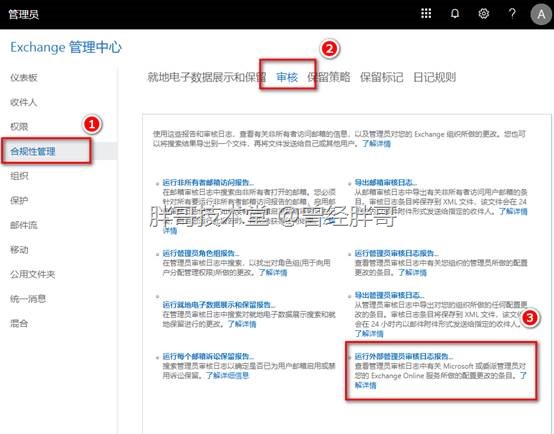Screen dimensions: 554x434
Task: Switch to the 保留标记 tab
Action: 382,77
